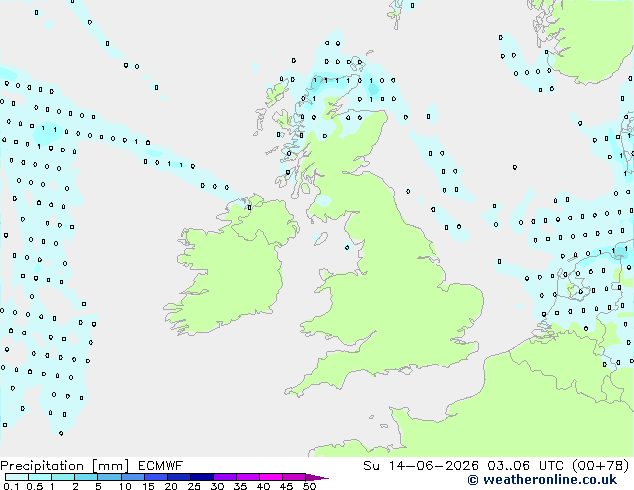Click the '(00+78)' forecast offset text
This screenshot has height=490, width=634.
click(x=600, y=466)
